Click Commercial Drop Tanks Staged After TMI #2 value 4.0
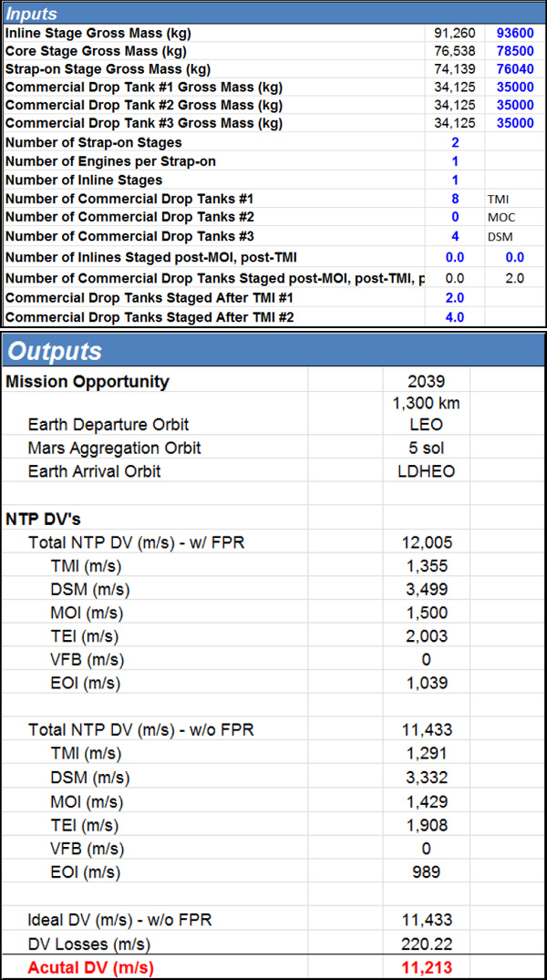 (x=455, y=316)
